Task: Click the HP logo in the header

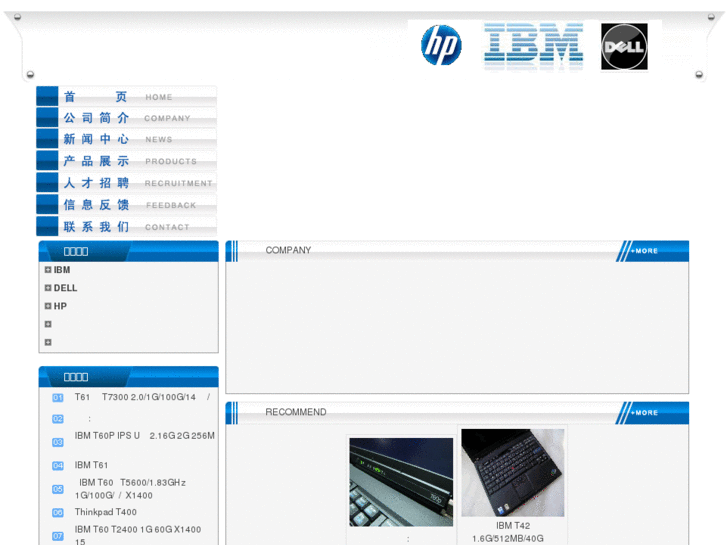Action: click(x=441, y=45)
